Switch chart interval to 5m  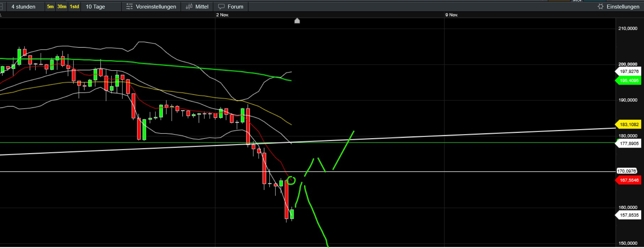50,7
